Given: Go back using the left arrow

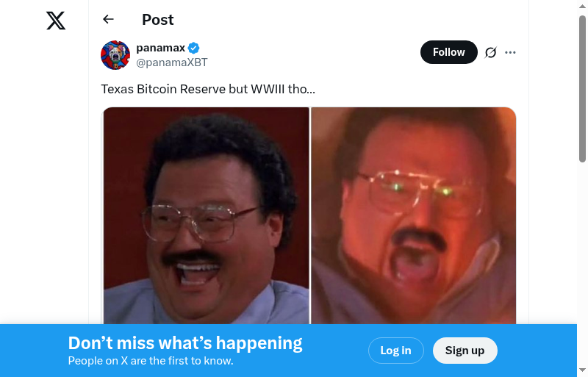Looking at the screenshot, I should pos(108,19).
